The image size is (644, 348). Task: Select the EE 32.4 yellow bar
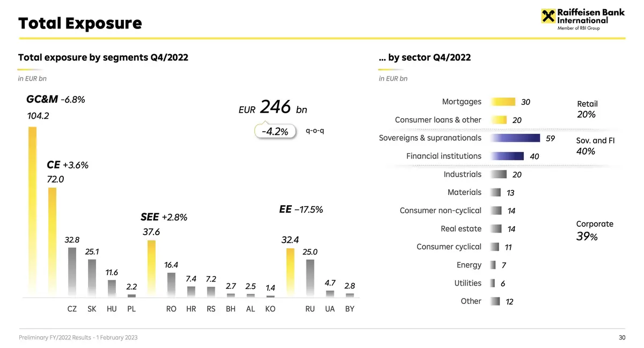pos(290,272)
